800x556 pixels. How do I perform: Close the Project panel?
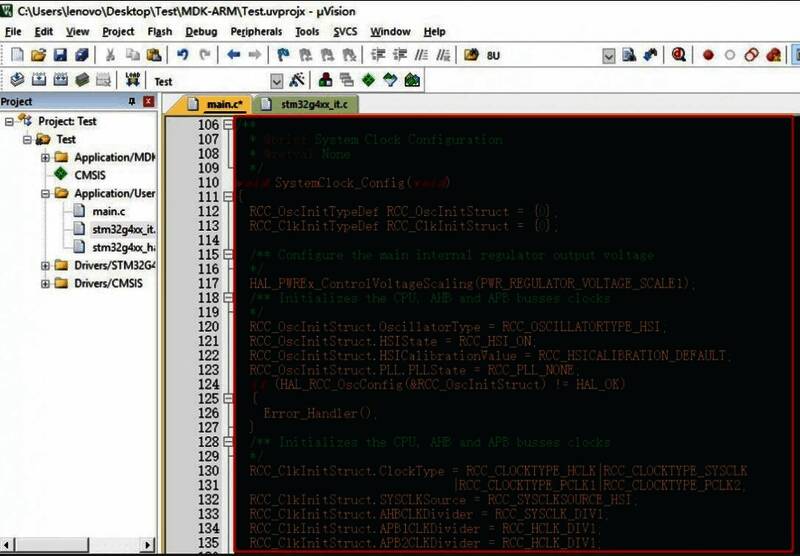pos(149,102)
